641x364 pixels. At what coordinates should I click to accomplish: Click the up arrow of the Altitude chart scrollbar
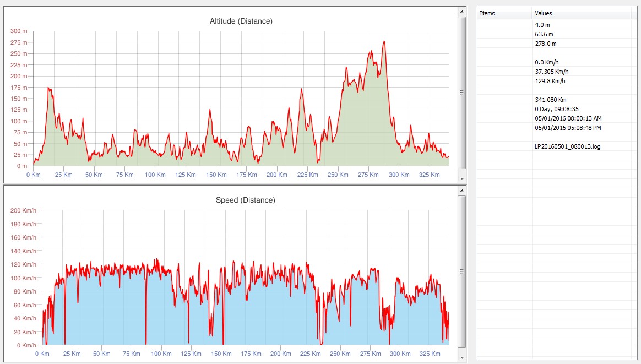pyautogui.click(x=461, y=11)
